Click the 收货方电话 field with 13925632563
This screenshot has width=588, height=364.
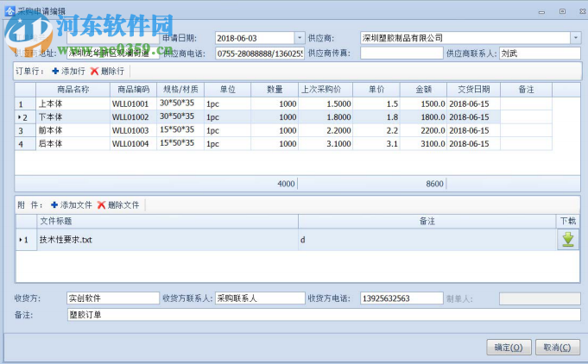click(401, 298)
